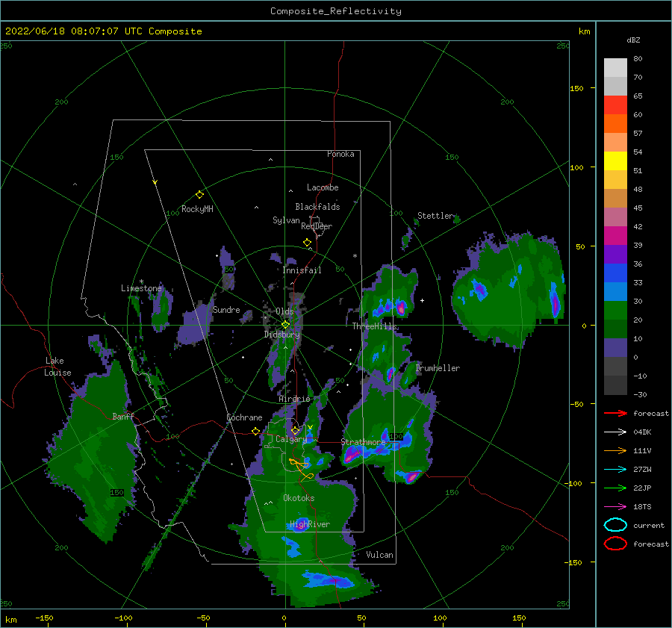The image size is (672, 628).
Task: Click the Innisfail city label
Action: 302,270
